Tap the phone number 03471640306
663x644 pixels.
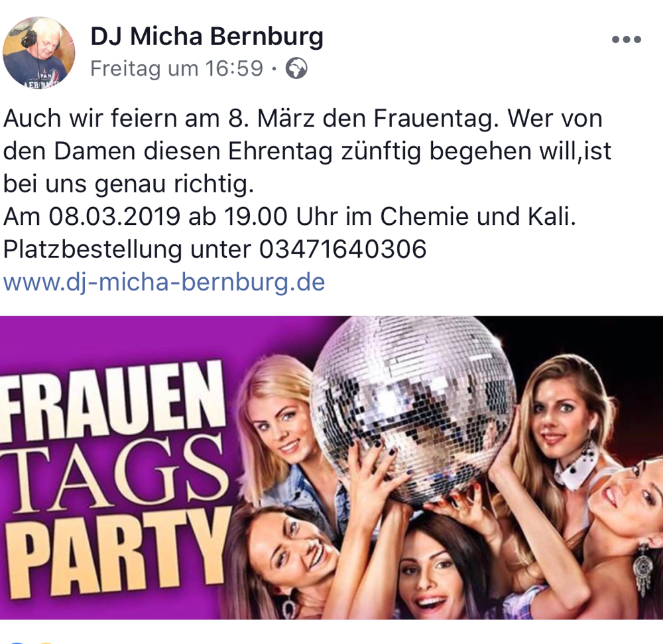point(343,249)
